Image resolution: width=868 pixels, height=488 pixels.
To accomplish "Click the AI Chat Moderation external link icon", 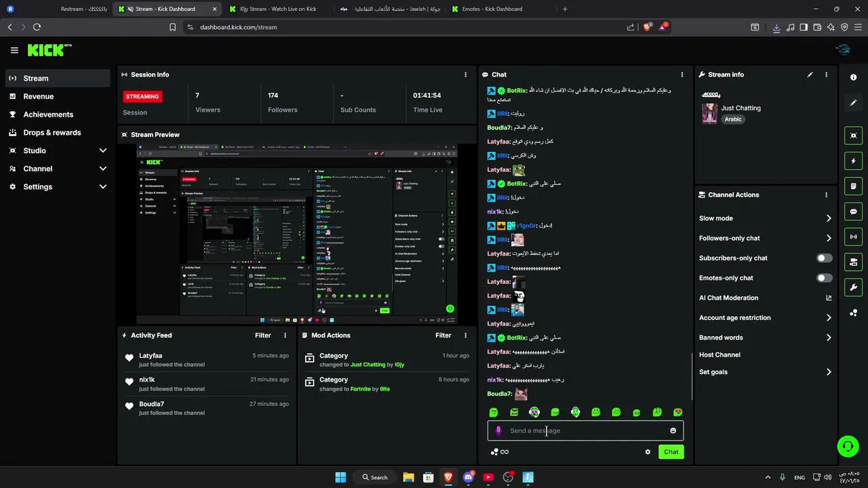I will (x=829, y=298).
